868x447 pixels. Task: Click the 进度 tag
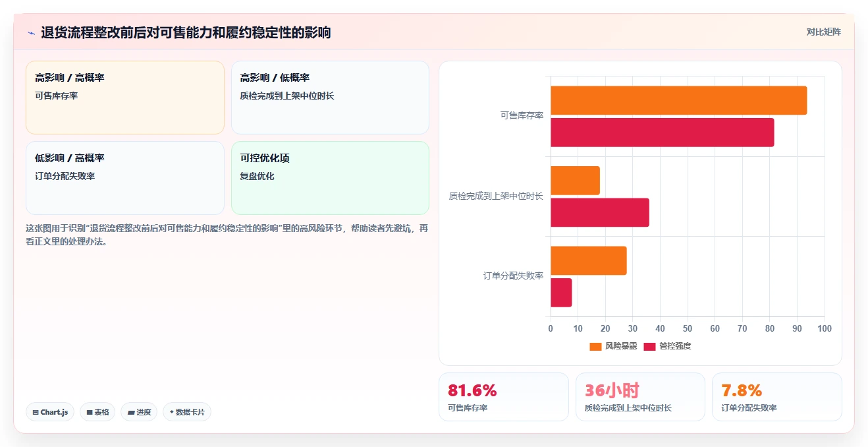[x=139, y=412]
